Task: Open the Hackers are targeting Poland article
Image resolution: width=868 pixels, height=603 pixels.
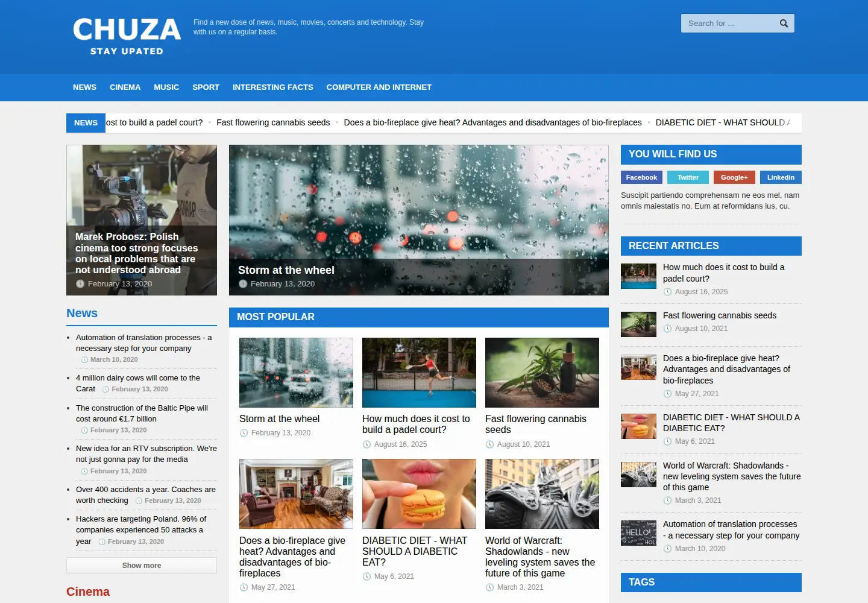Action: (x=141, y=530)
